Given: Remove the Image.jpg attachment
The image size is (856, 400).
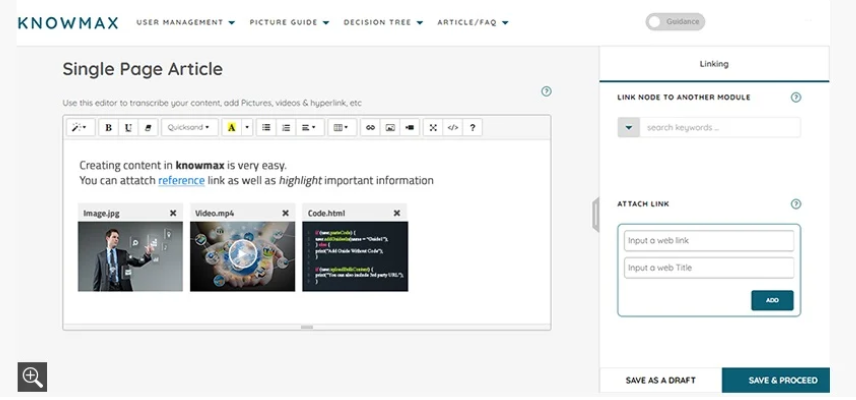Looking at the screenshot, I should pyautogui.click(x=173, y=213).
